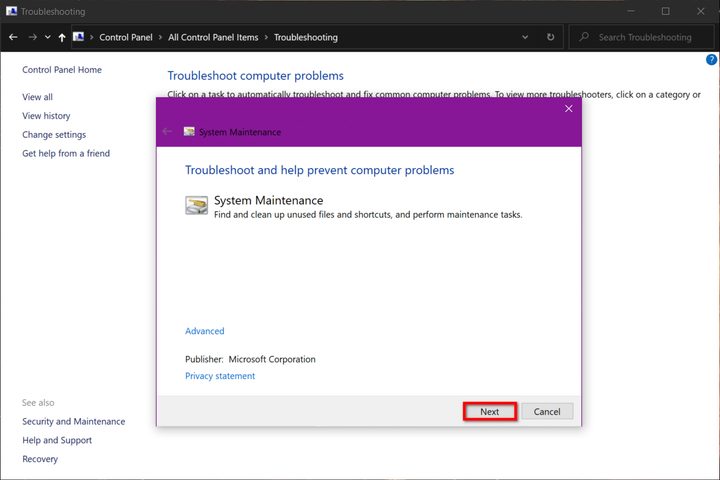720x480 pixels.
Task: Expand All Control Panel Items chevron
Action: [x=266, y=37]
